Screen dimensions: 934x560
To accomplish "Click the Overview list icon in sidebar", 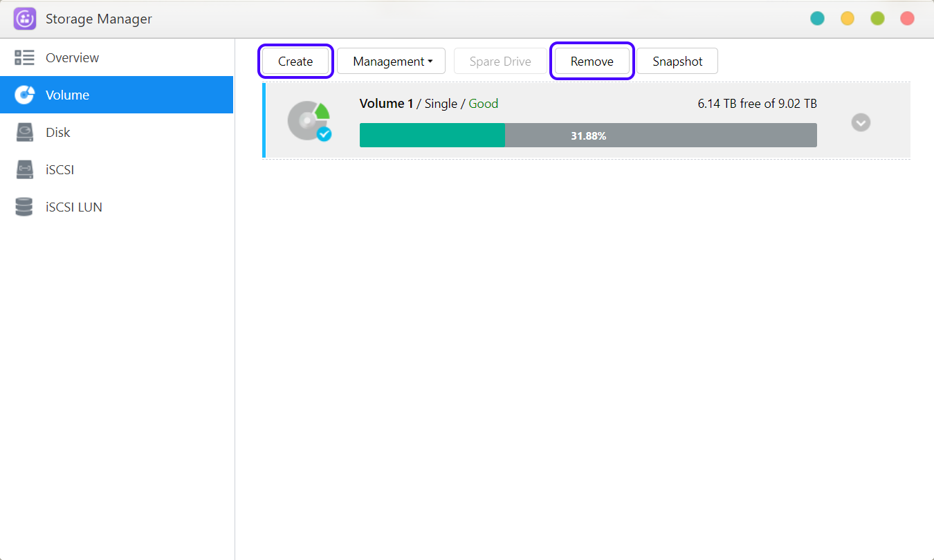I will pyautogui.click(x=25, y=57).
